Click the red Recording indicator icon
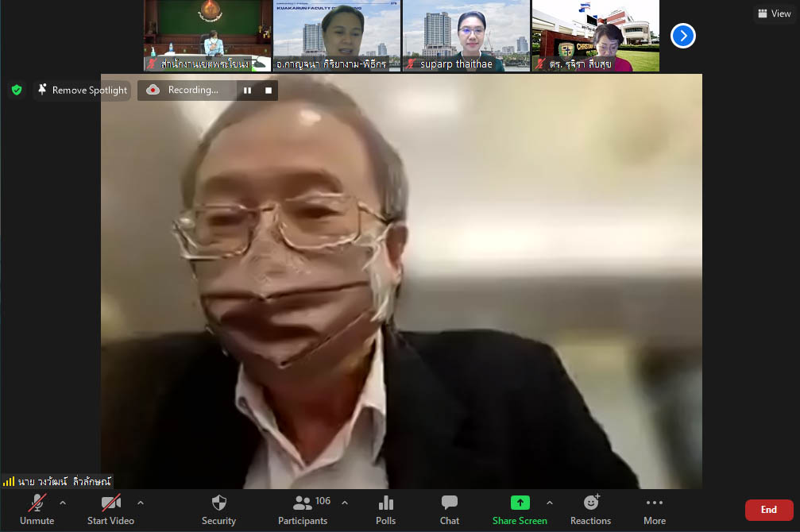The image size is (800, 532). coord(153,90)
